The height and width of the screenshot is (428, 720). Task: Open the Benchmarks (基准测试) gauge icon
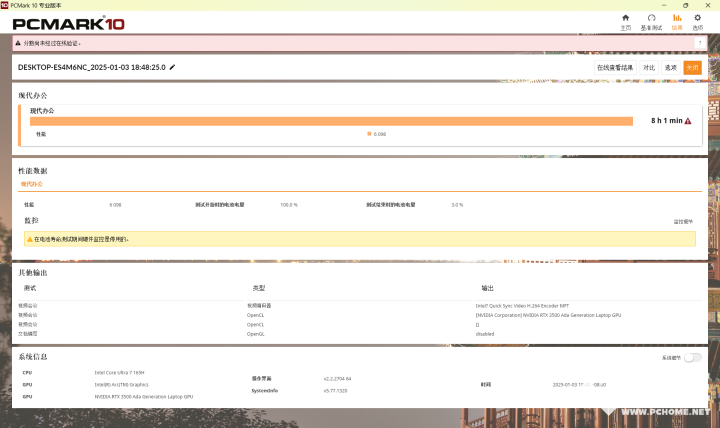click(651, 18)
